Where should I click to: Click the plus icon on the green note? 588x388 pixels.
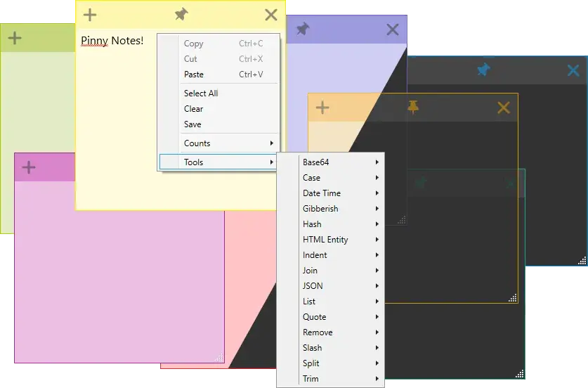tap(15, 38)
